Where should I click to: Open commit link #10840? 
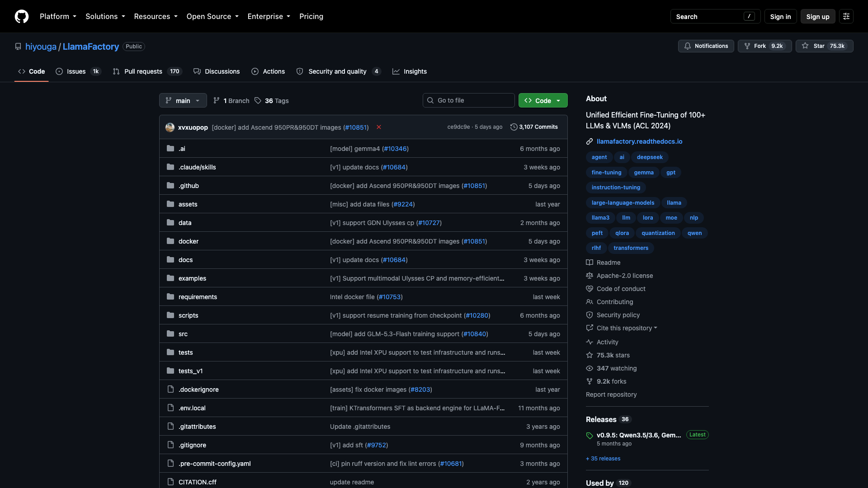tap(475, 334)
